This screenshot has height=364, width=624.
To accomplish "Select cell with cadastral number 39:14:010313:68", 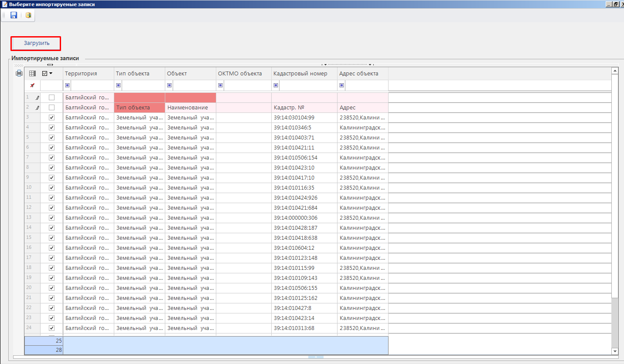I will coord(304,328).
